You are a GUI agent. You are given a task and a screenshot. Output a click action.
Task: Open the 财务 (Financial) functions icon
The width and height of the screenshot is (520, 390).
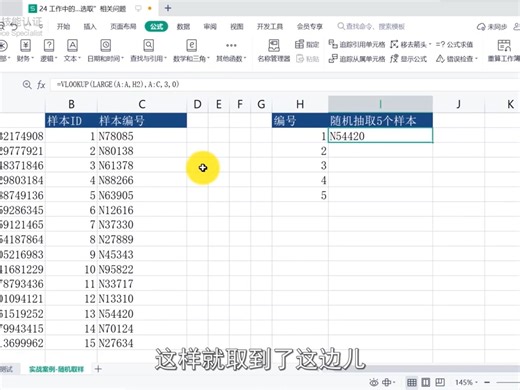[x=25, y=46]
